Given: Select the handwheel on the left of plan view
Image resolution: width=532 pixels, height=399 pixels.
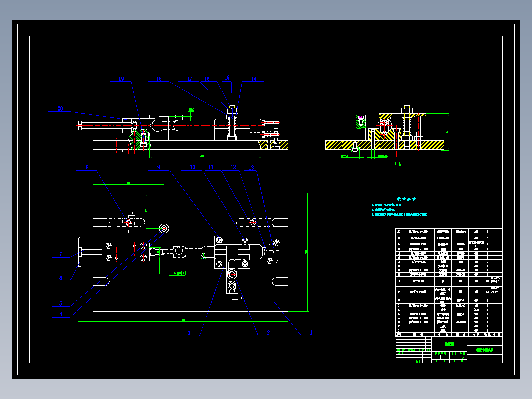Looking at the screenshot, I should (x=80, y=252).
